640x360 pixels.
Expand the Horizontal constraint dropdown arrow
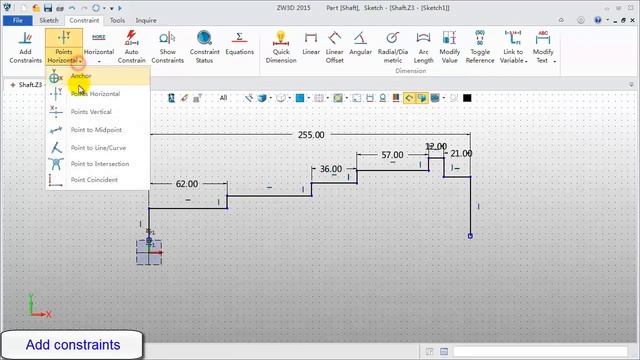click(x=99, y=61)
